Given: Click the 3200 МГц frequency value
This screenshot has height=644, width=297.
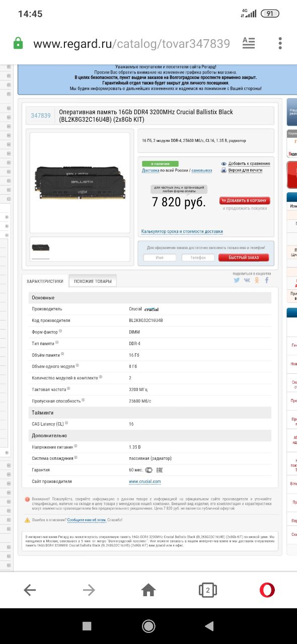Looking at the screenshot, I should click(x=138, y=389).
